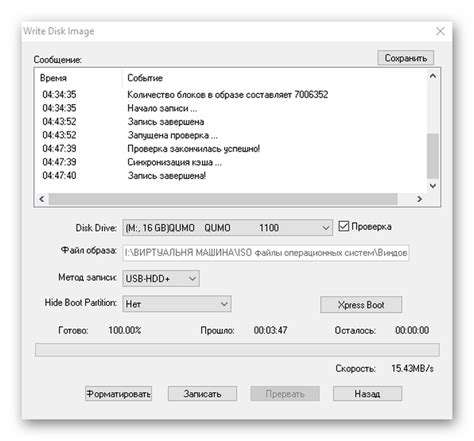This screenshot has width=474, height=441.
Task: Open the Disk Drive dropdown
Action: [227, 228]
